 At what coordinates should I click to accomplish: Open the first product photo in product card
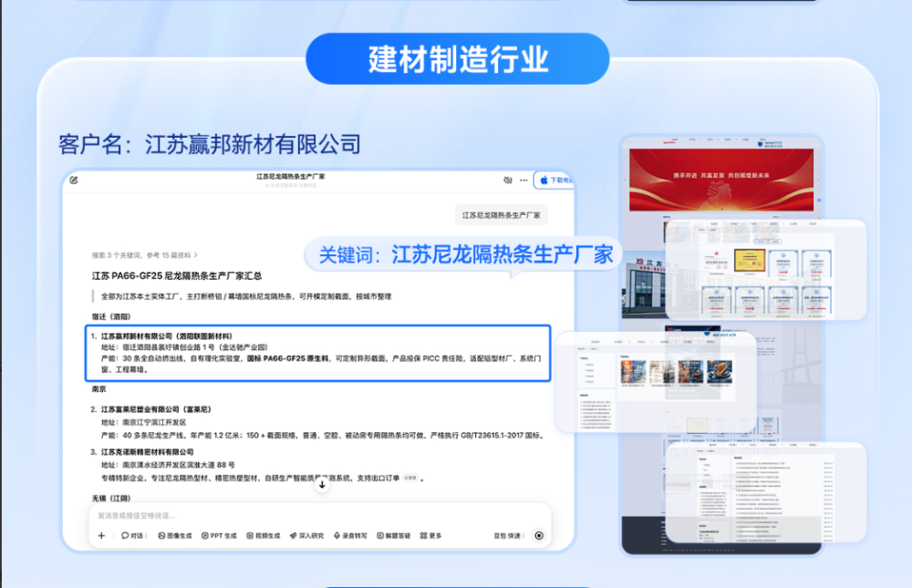(x=633, y=372)
